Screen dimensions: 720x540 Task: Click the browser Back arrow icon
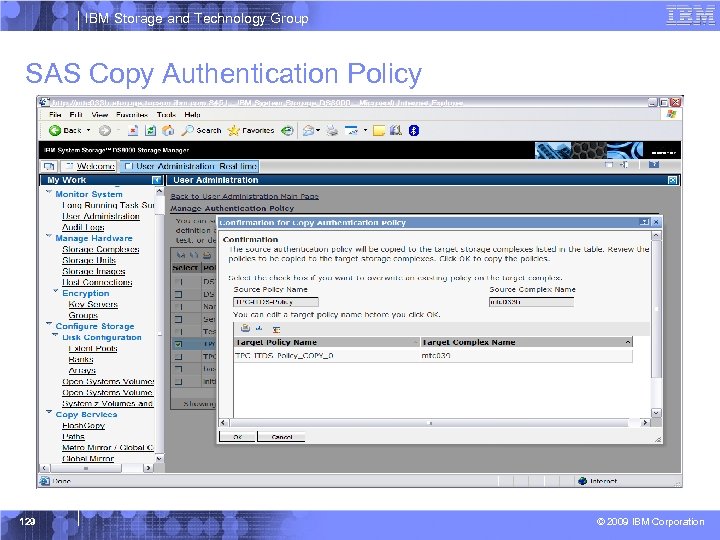tap(55, 131)
